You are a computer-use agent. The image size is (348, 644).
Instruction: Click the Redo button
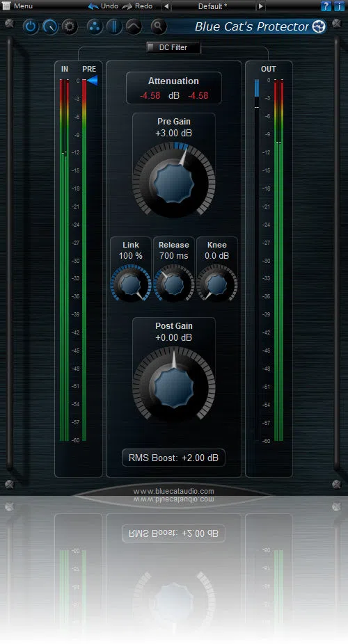tap(137, 6)
